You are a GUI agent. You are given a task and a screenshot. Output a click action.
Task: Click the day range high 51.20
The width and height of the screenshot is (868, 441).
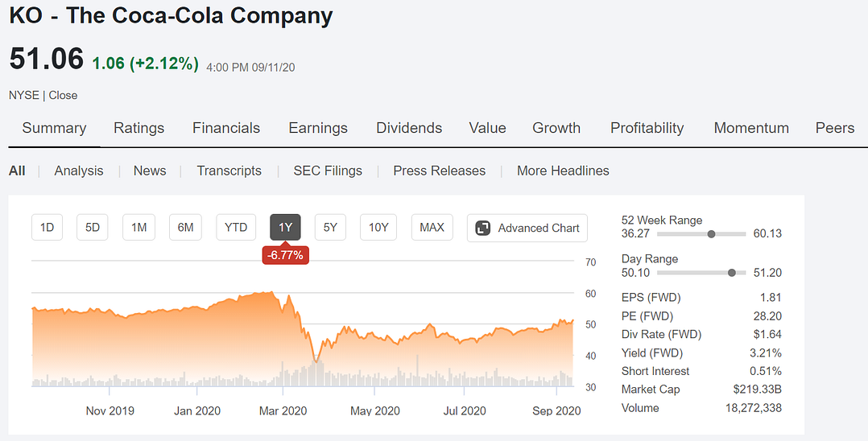(x=767, y=273)
